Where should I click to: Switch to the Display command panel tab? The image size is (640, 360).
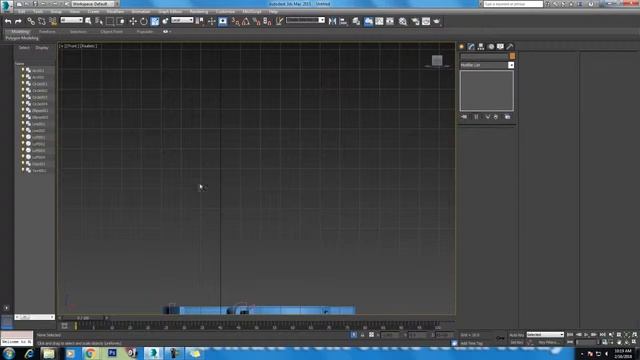(x=500, y=47)
